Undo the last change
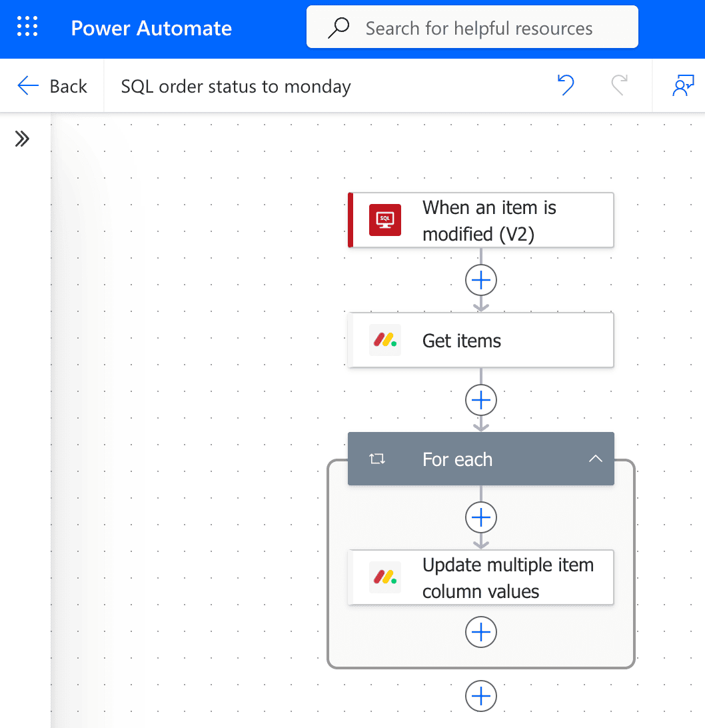This screenshot has height=728, width=705. [566, 85]
